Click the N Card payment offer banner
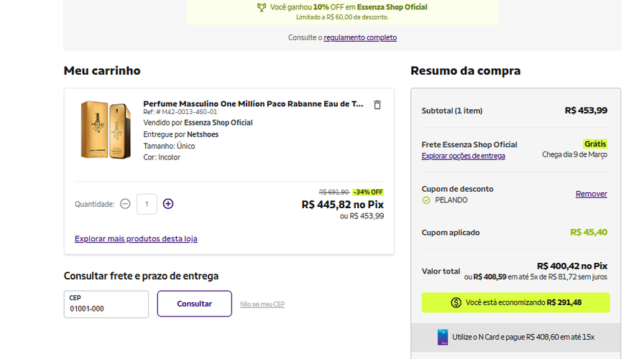This screenshot has width=644, height=359. click(515, 337)
